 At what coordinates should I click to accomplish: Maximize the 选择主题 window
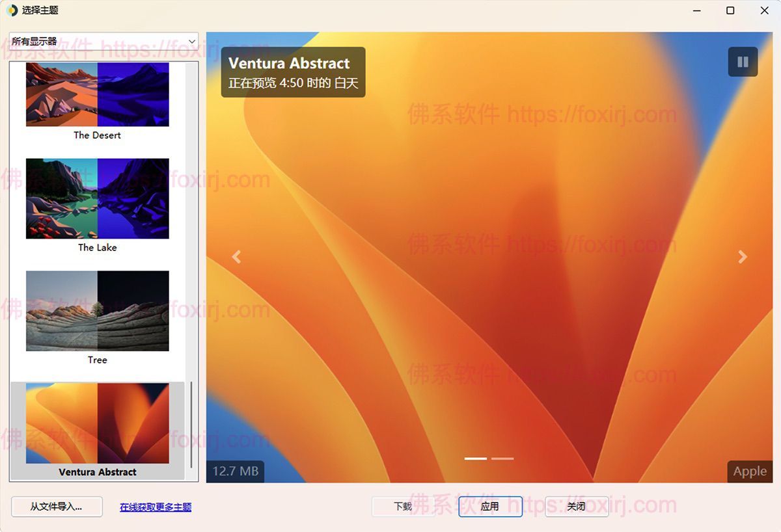tap(730, 10)
